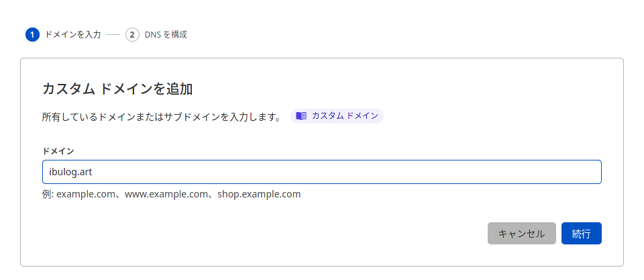The height and width of the screenshot is (280, 644).
Task: Select the ドメインを入力 step label
Action: [72, 34]
